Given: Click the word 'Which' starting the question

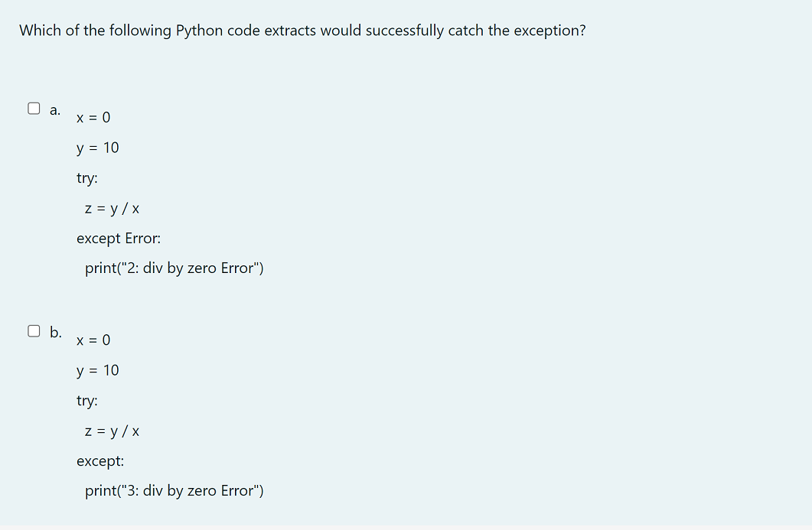Looking at the screenshot, I should pyautogui.click(x=40, y=31).
